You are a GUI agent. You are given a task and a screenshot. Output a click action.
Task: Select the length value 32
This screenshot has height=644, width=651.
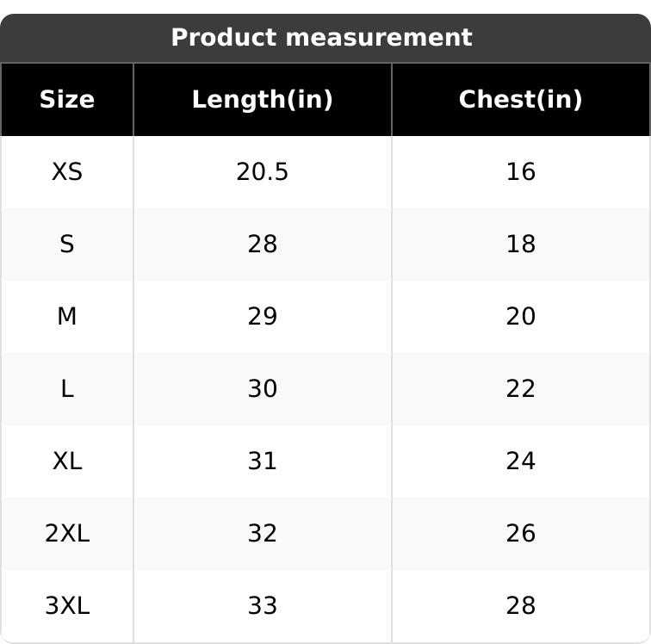[x=262, y=534]
